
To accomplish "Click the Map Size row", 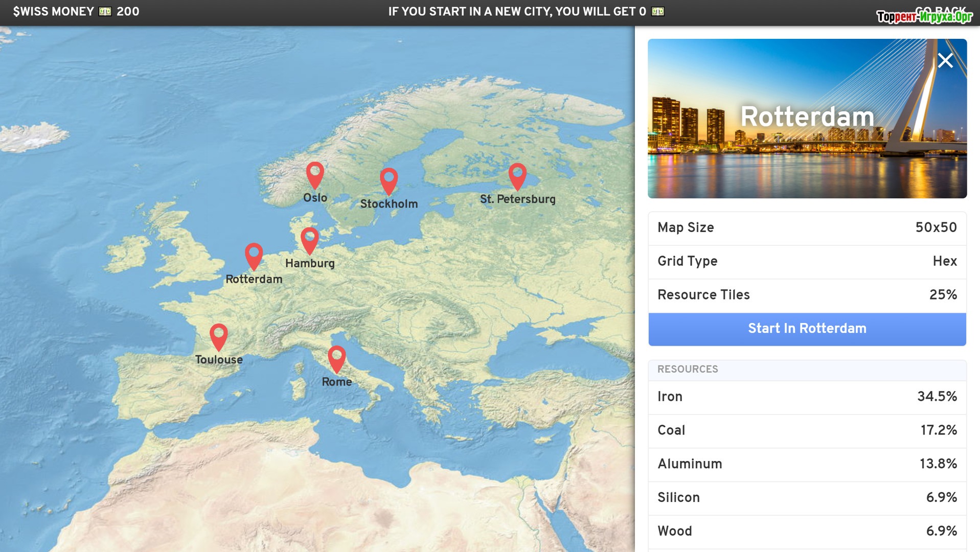I will [x=807, y=228].
